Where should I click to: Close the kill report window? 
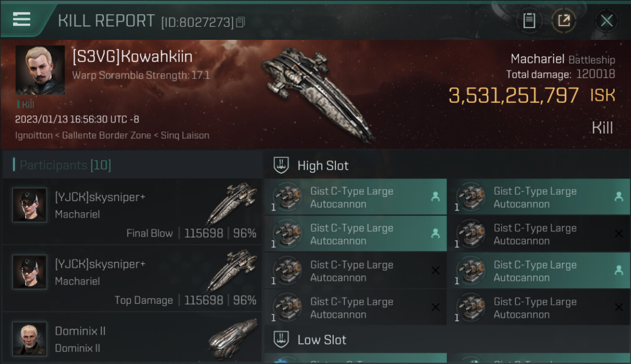pyautogui.click(x=606, y=20)
